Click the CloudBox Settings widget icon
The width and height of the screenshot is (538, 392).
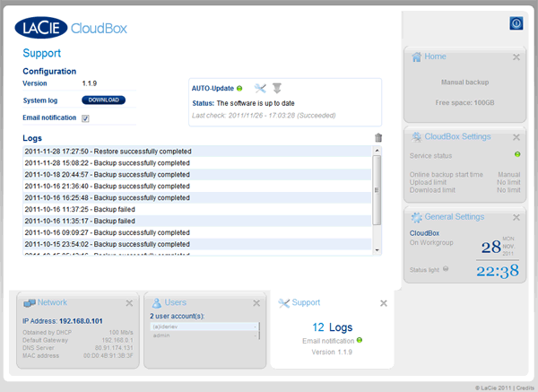click(x=417, y=137)
